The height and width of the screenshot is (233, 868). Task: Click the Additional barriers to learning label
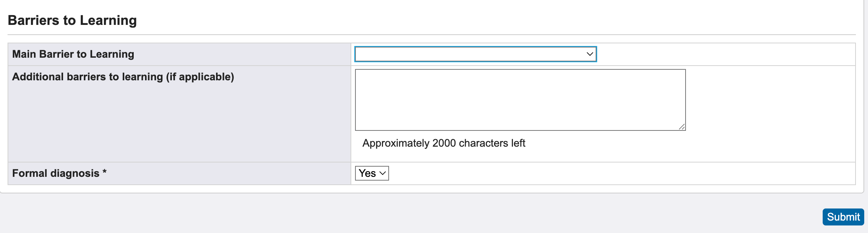click(x=123, y=77)
